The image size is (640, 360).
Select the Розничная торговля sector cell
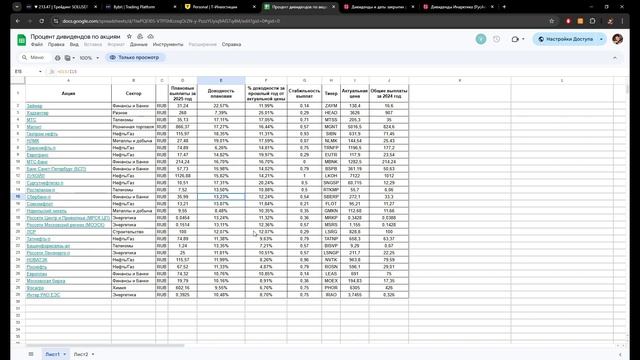133,127
